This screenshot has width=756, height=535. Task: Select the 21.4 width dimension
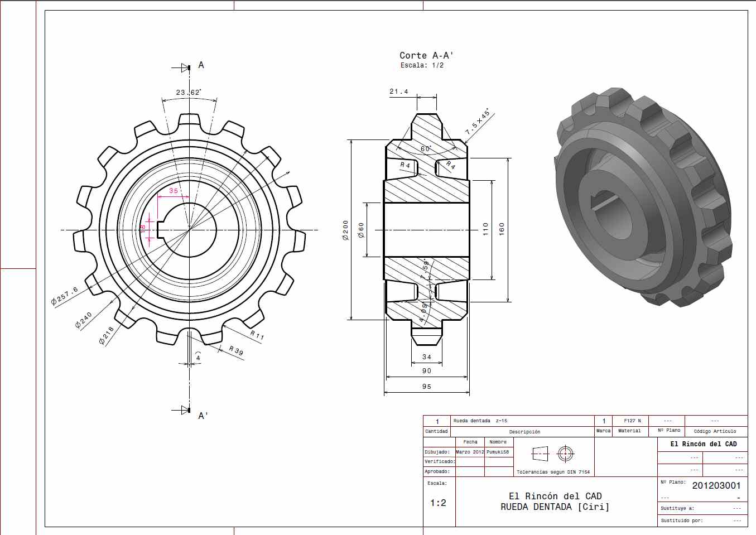pos(398,91)
